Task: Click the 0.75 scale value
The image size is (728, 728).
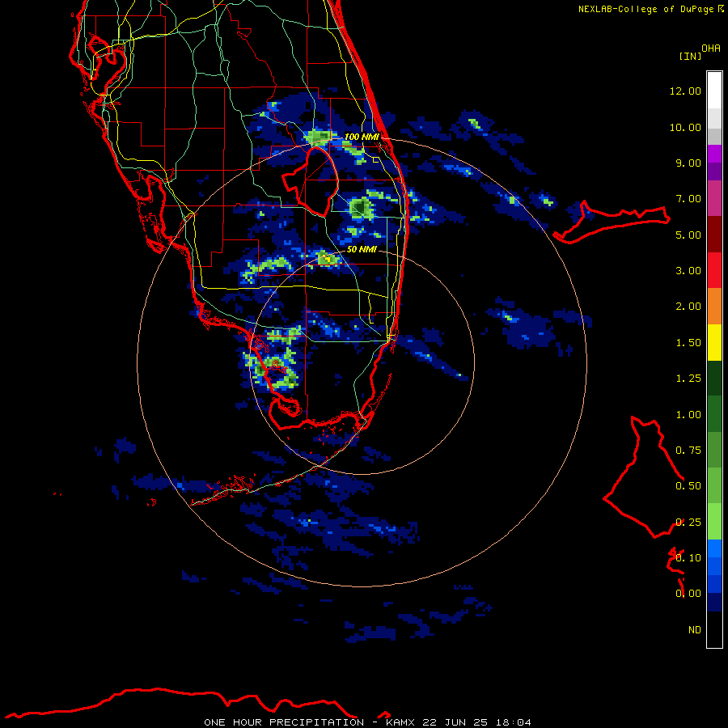Action: 688,451
